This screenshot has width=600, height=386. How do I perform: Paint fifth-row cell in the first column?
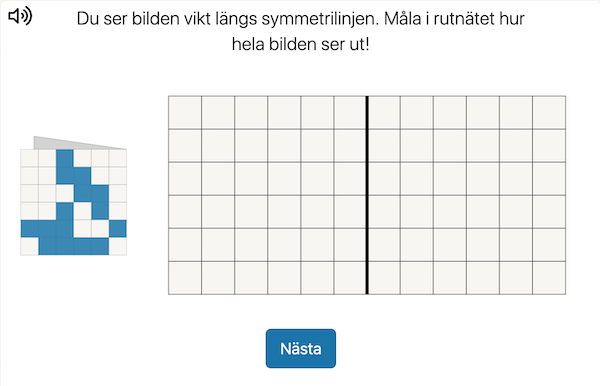coord(185,245)
